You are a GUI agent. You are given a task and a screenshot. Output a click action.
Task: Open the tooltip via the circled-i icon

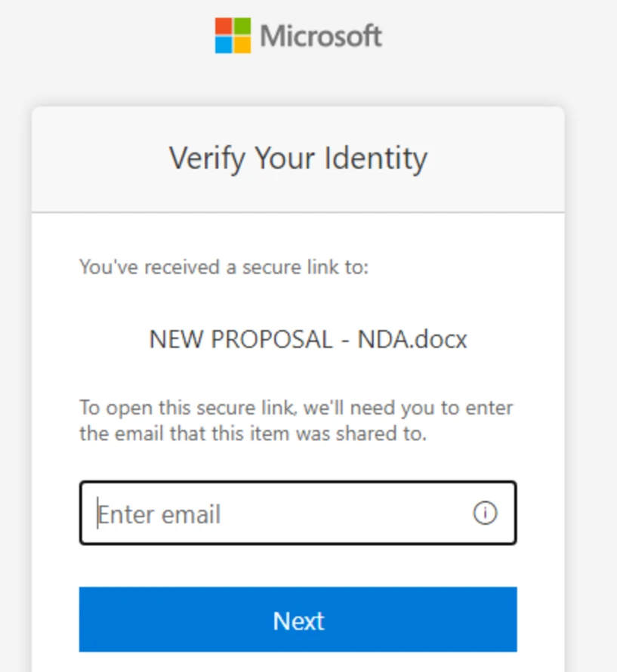pos(486,513)
